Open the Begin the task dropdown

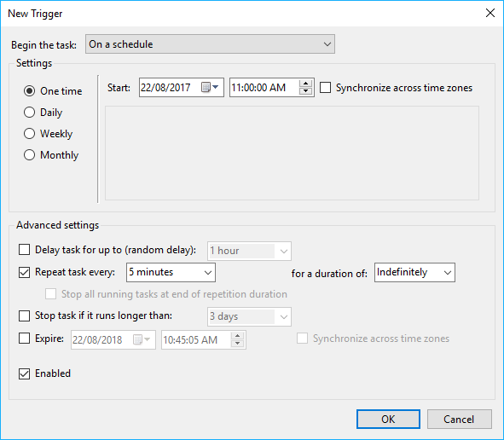pyautogui.click(x=210, y=44)
